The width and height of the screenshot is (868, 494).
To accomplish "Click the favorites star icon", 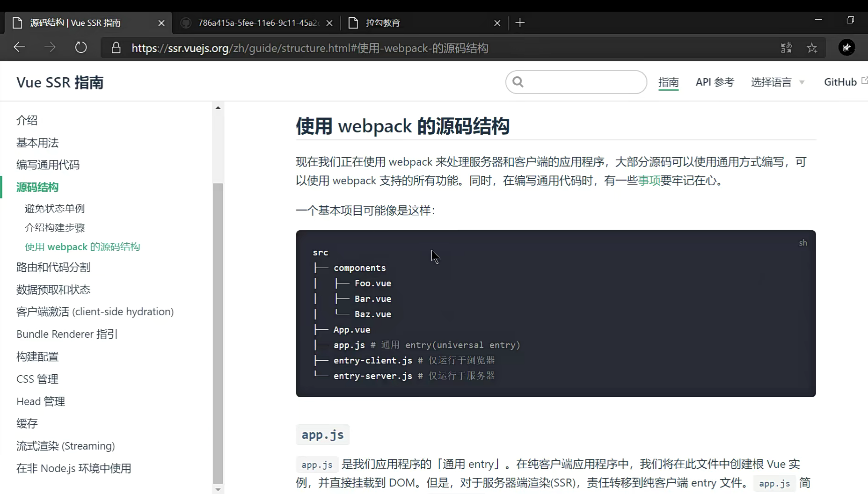I will click(x=812, y=48).
